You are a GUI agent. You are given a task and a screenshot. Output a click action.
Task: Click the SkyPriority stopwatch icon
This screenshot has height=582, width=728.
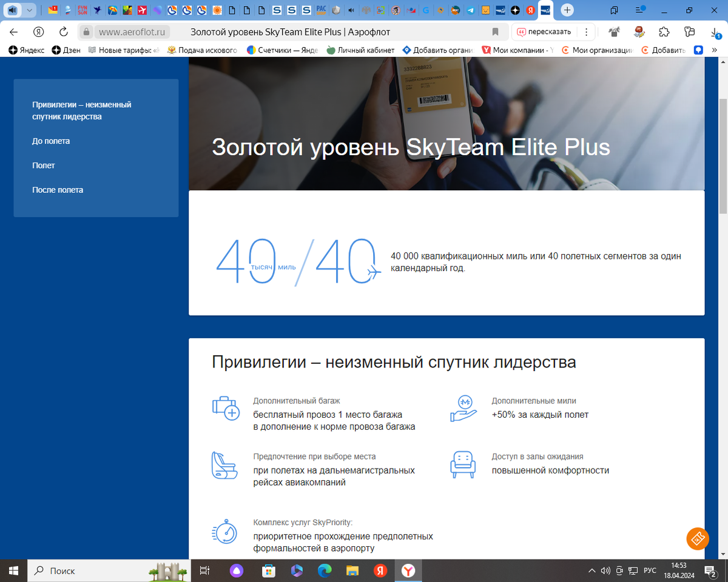[224, 531]
